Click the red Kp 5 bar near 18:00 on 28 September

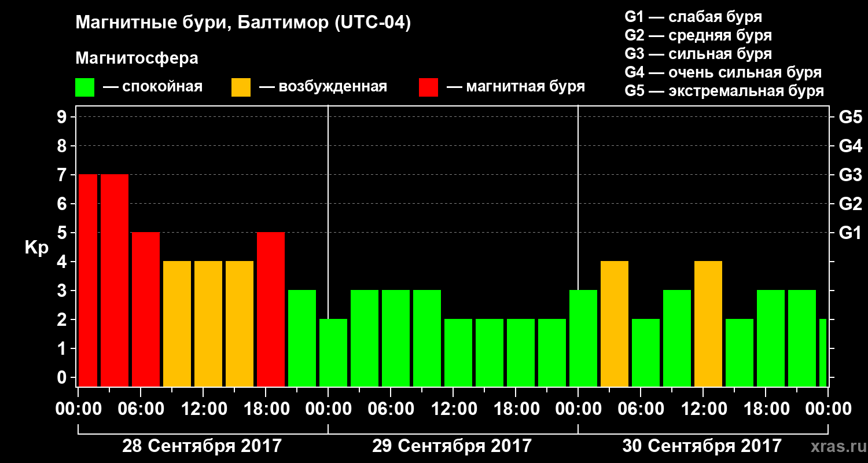(271, 310)
